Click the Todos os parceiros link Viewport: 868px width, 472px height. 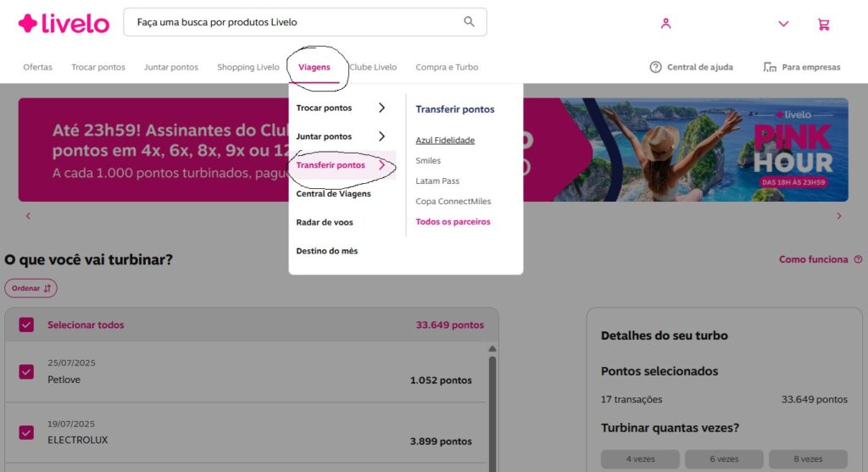(x=453, y=222)
